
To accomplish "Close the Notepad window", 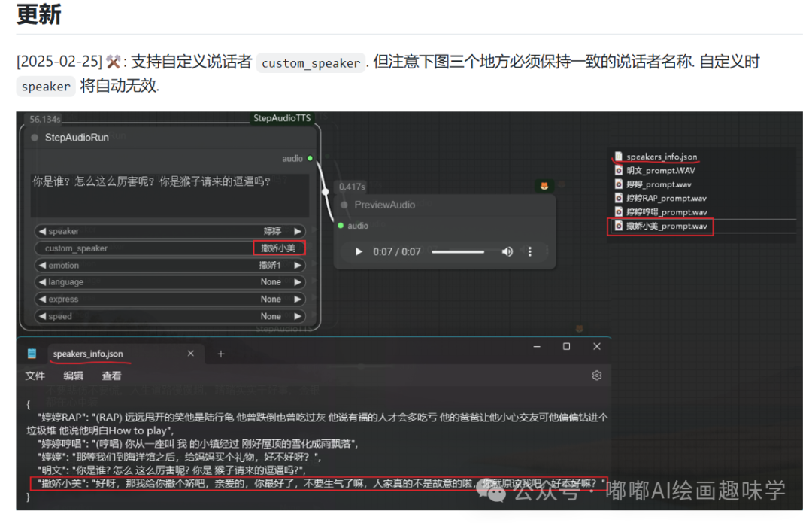I will click(x=596, y=346).
